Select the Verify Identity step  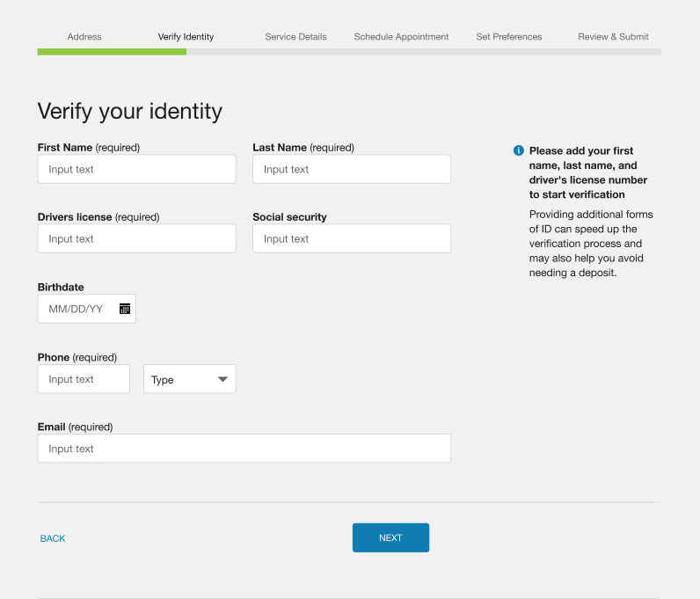click(x=186, y=37)
